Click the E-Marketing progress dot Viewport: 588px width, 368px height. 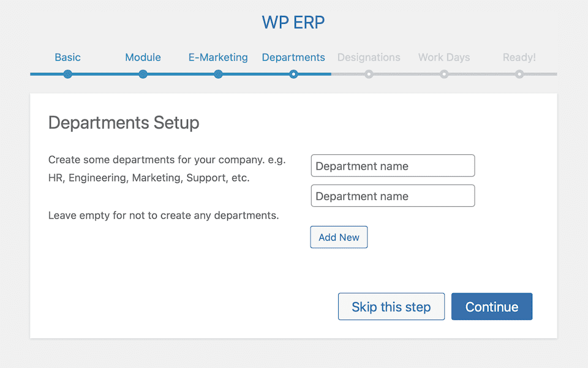218,74
